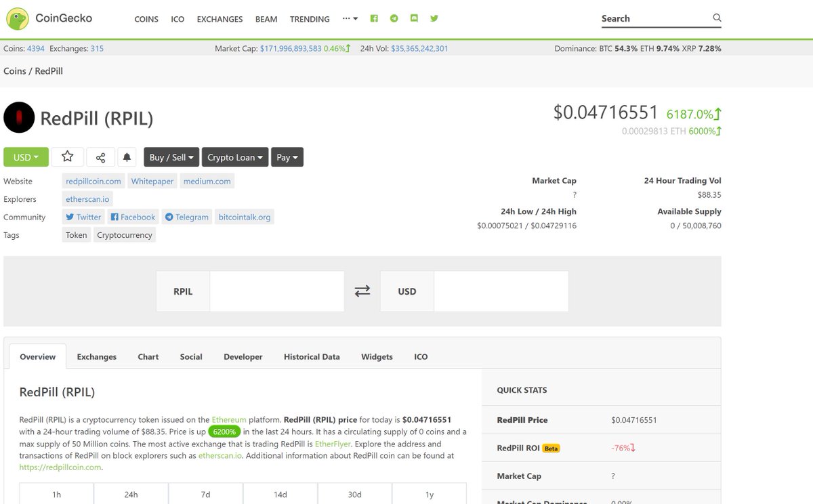813x504 pixels.
Task: Click the RedPill coin logo
Action: (x=19, y=117)
